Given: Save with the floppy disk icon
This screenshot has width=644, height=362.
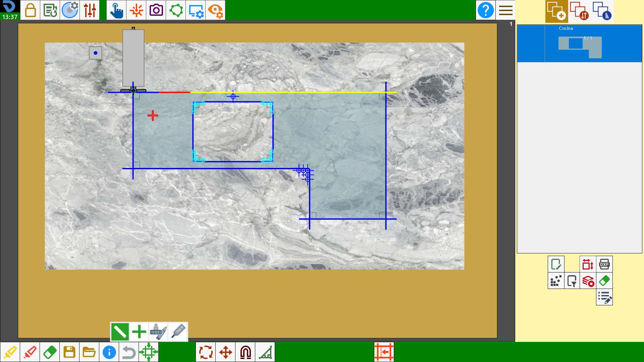Looking at the screenshot, I should 69,352.
